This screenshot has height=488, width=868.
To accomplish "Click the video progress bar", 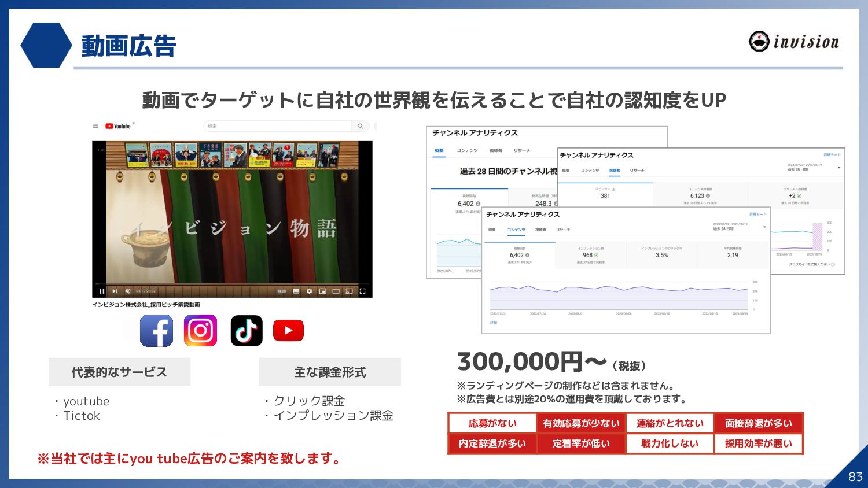I will click(x=232, y=284).
